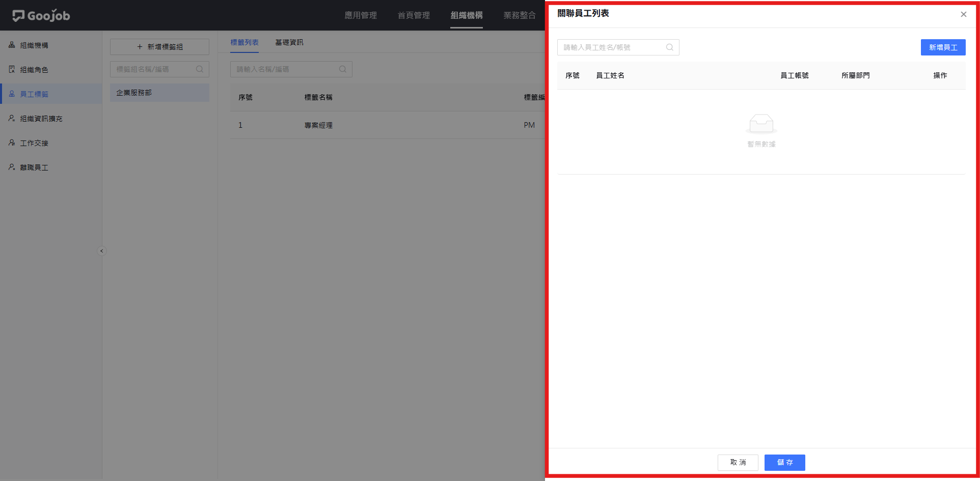Open 業務整合 top menu
Screen dimensions: 980x481
[520, 15]
